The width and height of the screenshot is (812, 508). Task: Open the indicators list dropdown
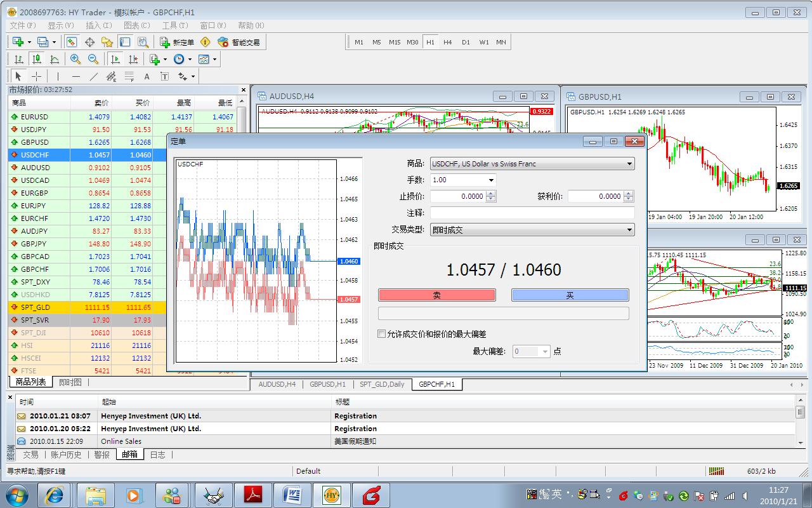coord(158,59)
